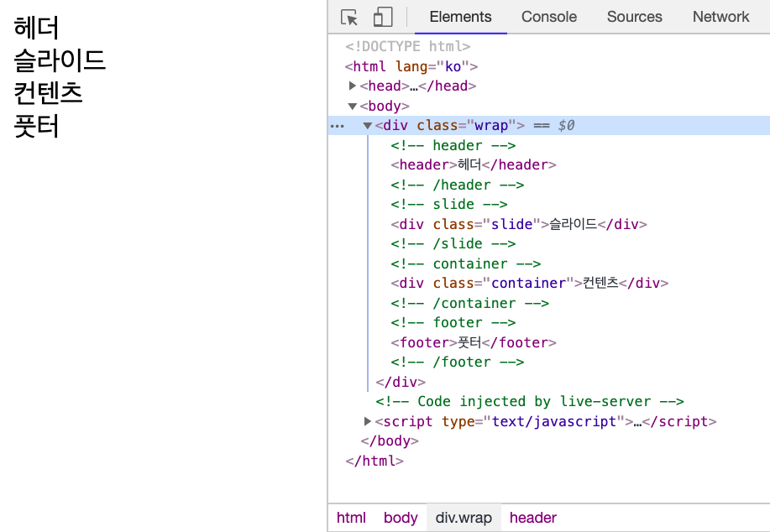770x532 pixels.
Task: Select header in the breadcrumb bar
Action: (x=533, y=518)
